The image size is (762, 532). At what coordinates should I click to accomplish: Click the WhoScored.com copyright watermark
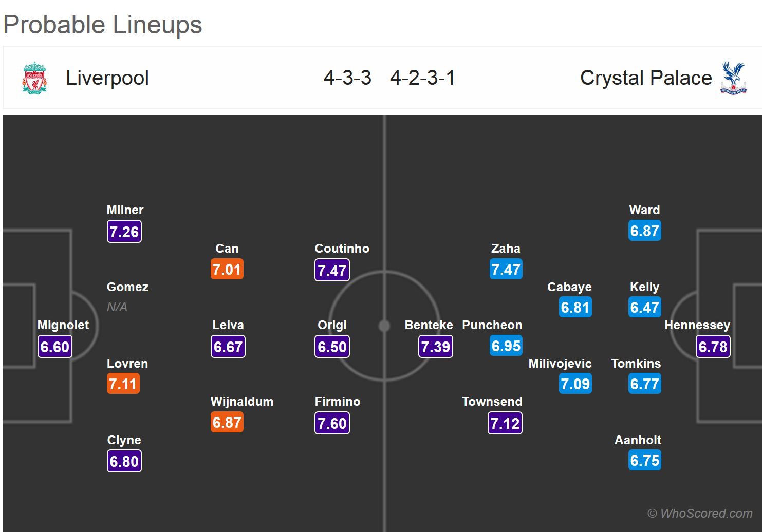pyautogui.click(x=700, y=513)
